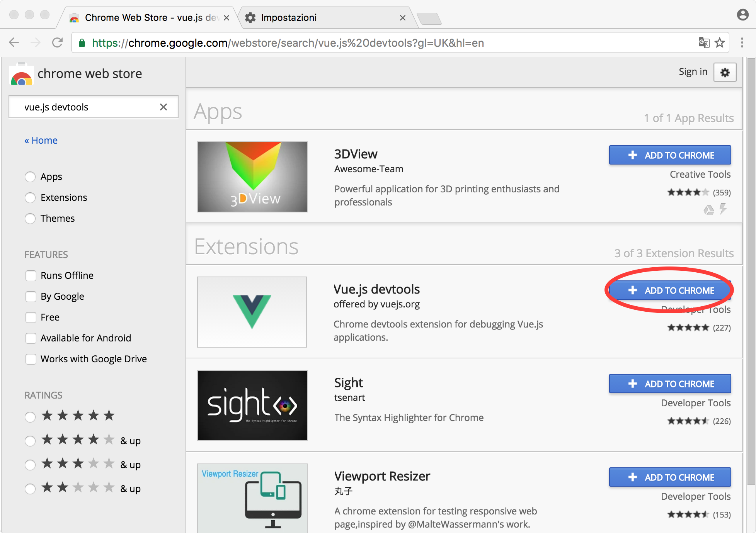
Task: Clear the search box text
Action: [163, 107]
